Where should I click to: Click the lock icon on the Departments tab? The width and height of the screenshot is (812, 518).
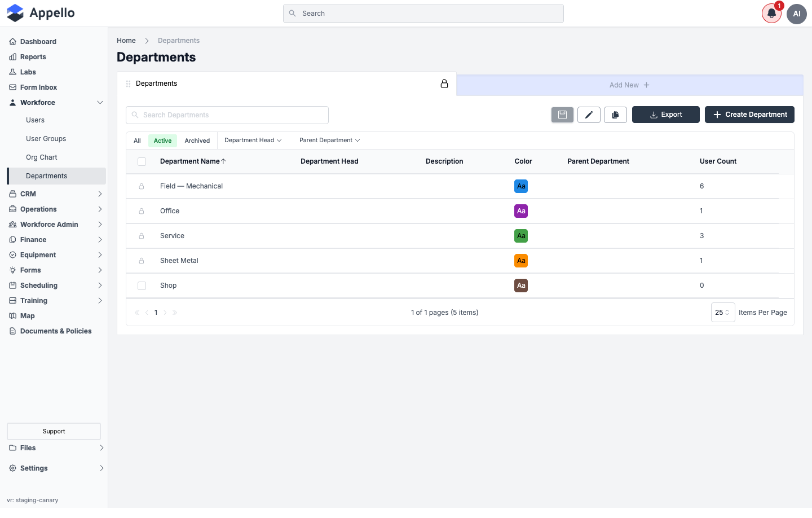[x=444, y=84]
